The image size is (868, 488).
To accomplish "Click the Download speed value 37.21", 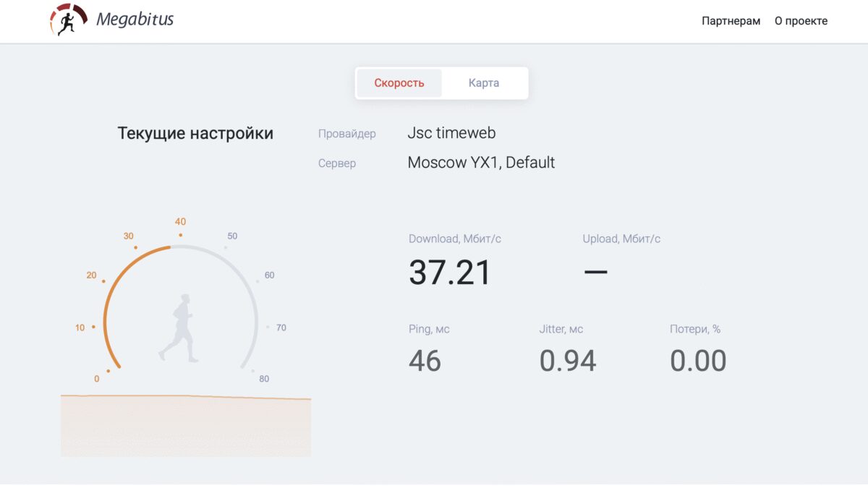I will (x=450, y=272).
